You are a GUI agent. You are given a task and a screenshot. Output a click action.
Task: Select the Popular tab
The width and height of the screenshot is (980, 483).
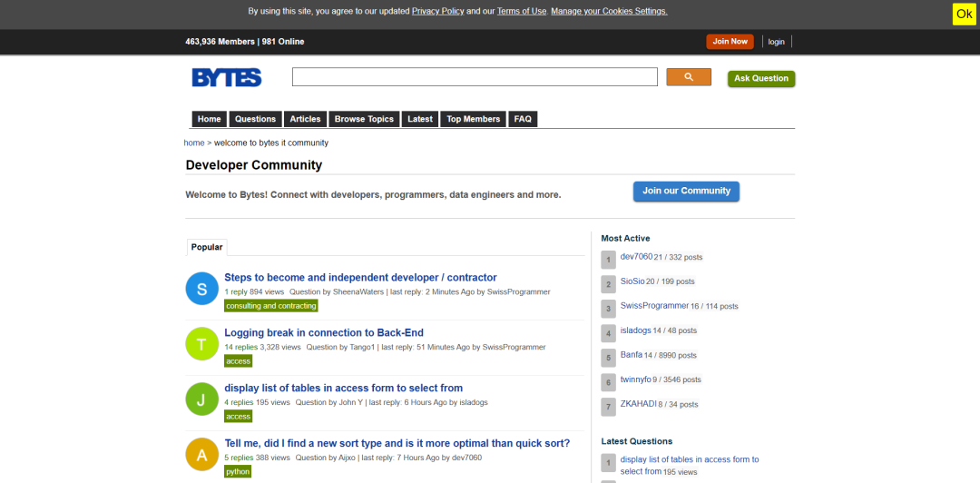[207, 247]
